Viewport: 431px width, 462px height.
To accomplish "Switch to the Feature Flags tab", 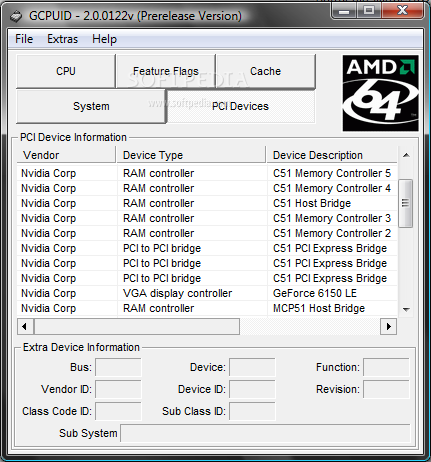I will [166, 71].
